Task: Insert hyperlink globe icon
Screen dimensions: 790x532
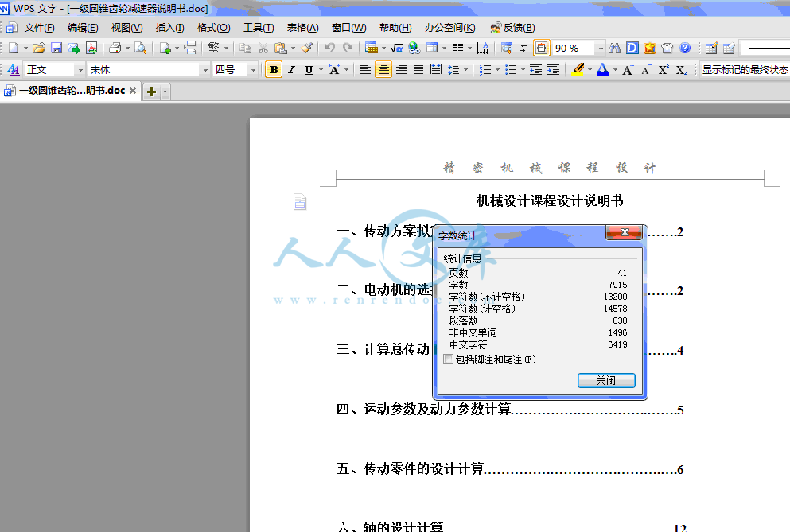Action: click(414, 48)
